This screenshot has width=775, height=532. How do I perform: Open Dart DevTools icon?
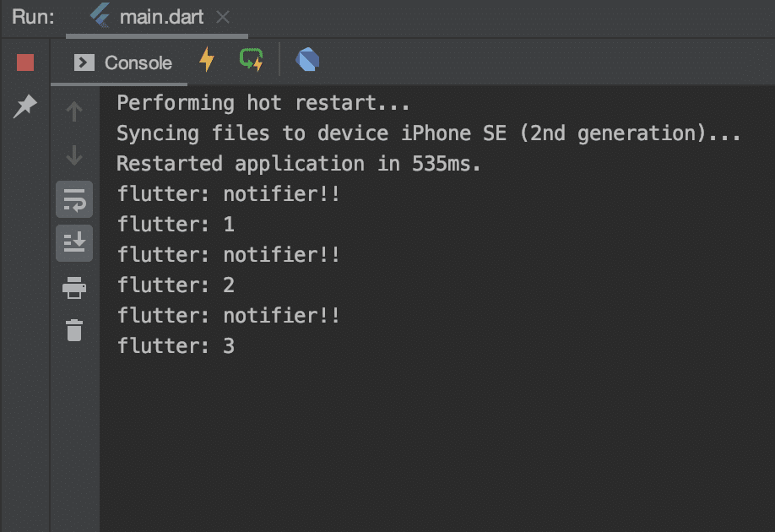pyautogui.click(x=307, y=60)
